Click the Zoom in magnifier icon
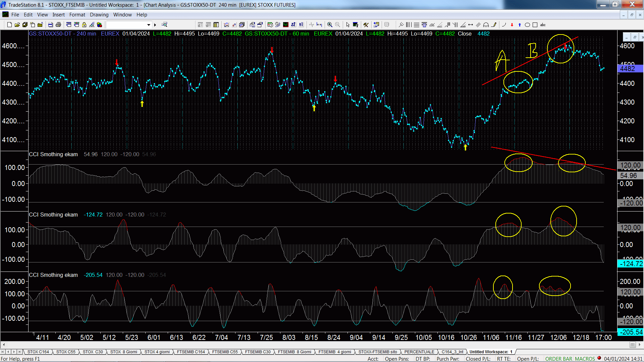Viewport: 644px width, 362px height. [x=330, y=24]
